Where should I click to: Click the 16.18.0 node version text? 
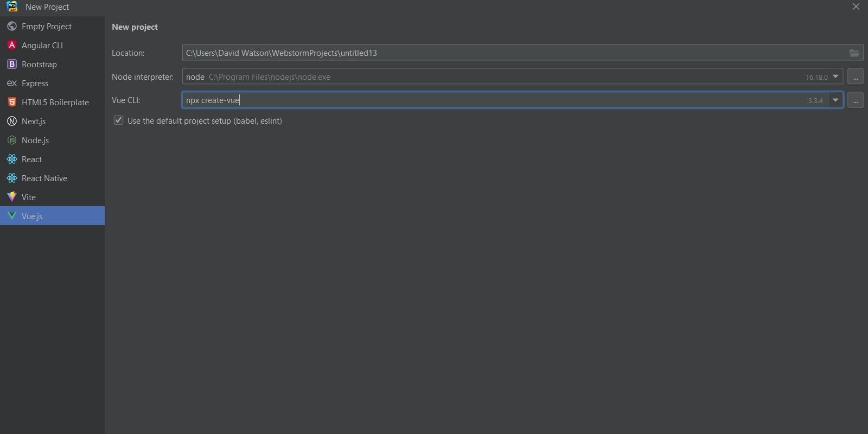point(816,77)
